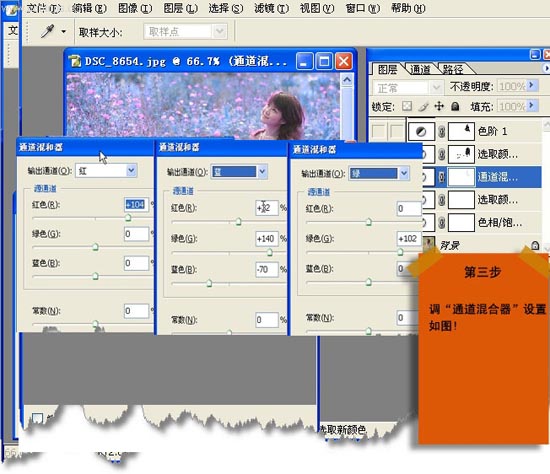
Task: Click the document window scroll-up arrow
Action: [x=347, y=80]
